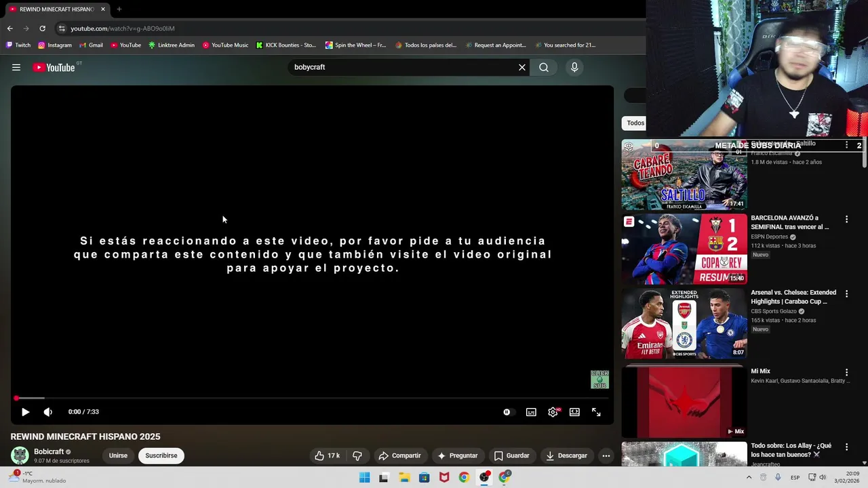Open the Mi Mix playlist thumbnail
This screenshot has width=868, height=488.
(x=684, y=401)
